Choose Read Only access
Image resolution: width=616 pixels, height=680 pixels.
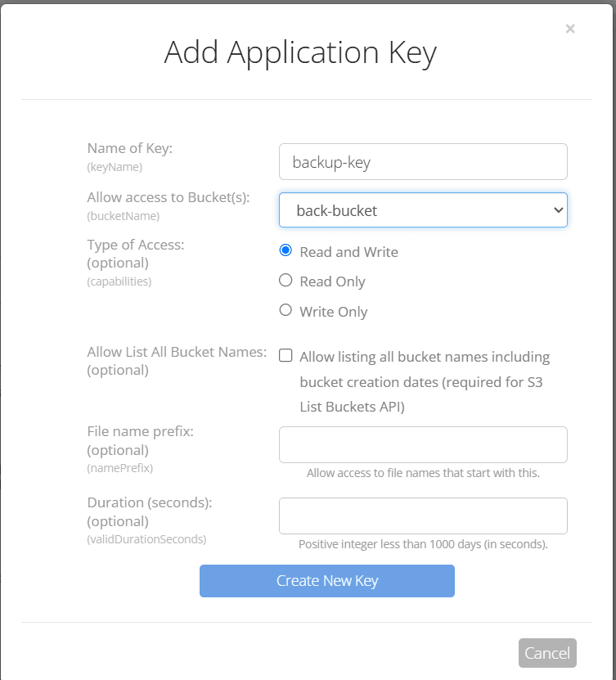[x=285, y=281]
